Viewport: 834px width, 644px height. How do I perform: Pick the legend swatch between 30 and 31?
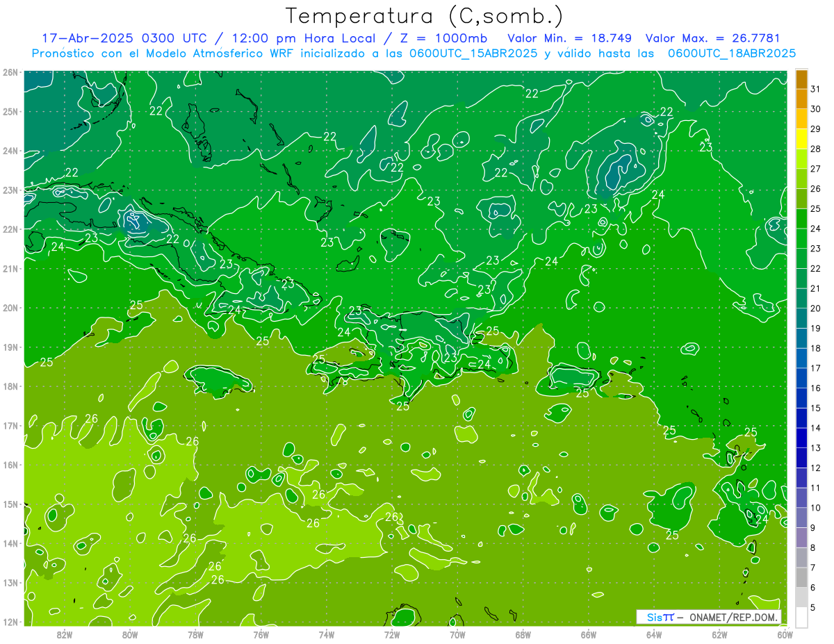click(x=802, y=99)
